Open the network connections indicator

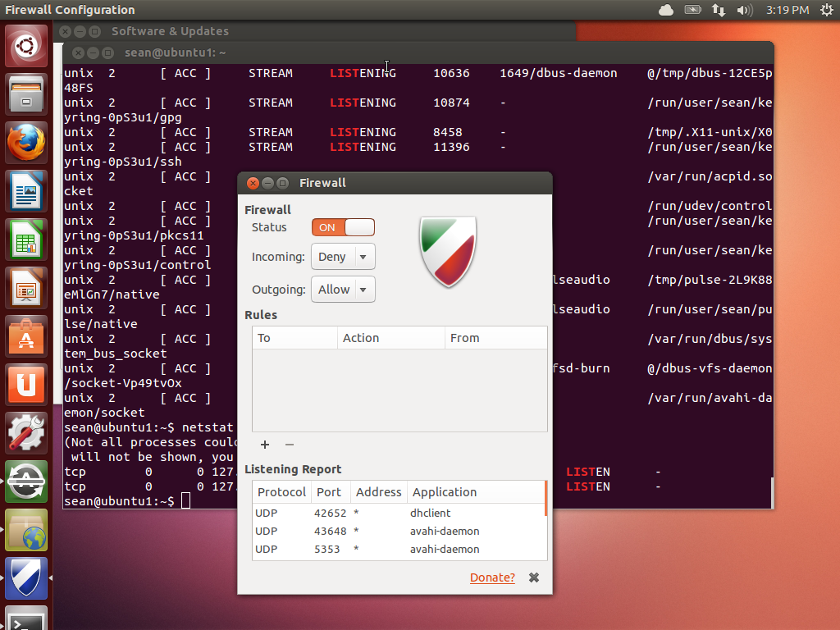pos(719,10)
